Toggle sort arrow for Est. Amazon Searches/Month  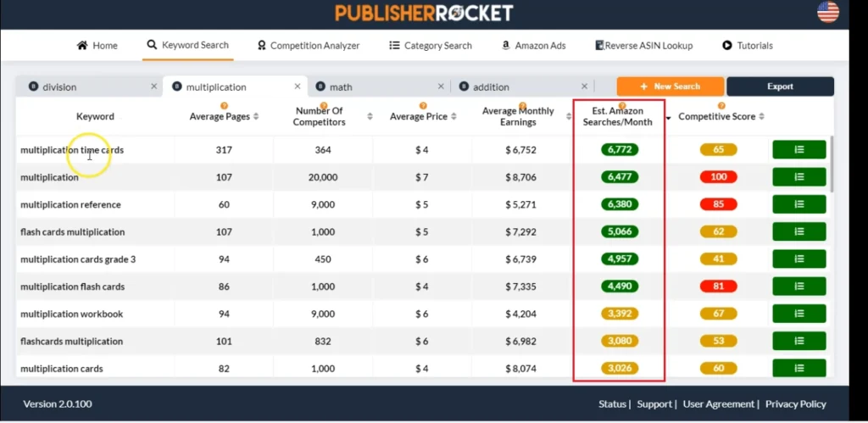(x=668, y=118)
